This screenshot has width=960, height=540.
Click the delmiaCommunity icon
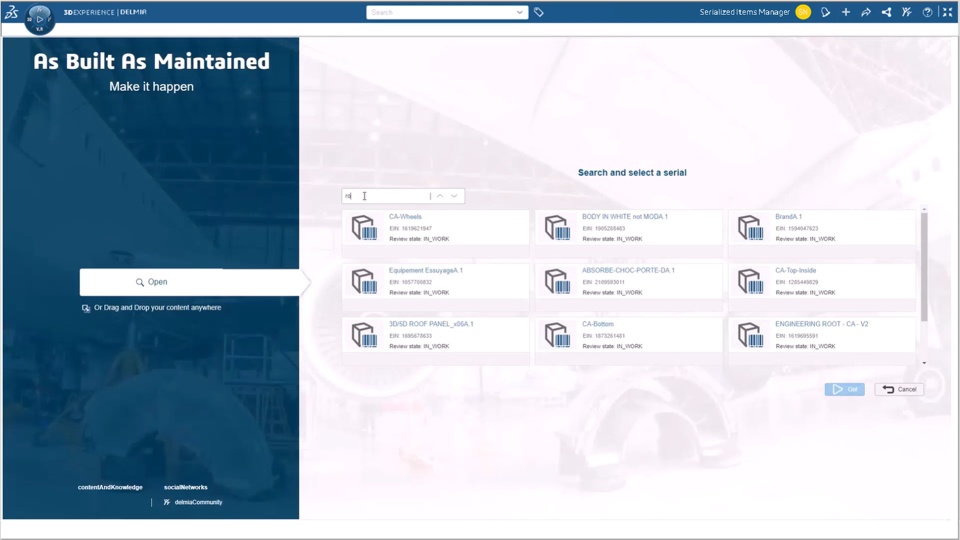(x=167, y=502)
